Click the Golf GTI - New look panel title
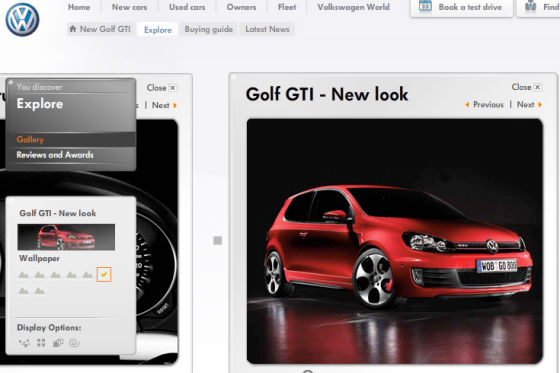The height and width of the screenshot is (373, 560). [327, 95]
